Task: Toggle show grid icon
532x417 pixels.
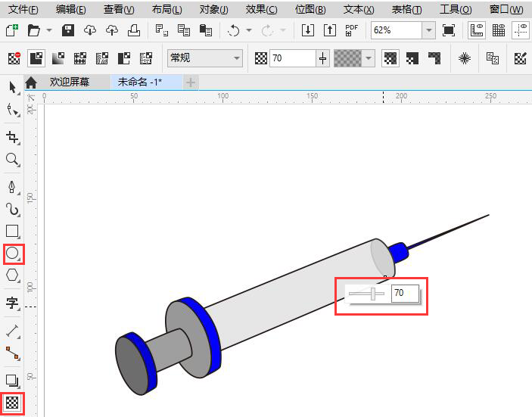Action: 499,30
